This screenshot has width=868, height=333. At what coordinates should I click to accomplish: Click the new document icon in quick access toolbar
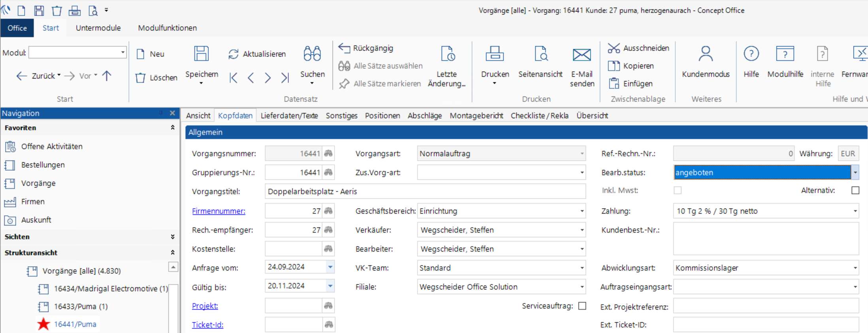[22, 11]
